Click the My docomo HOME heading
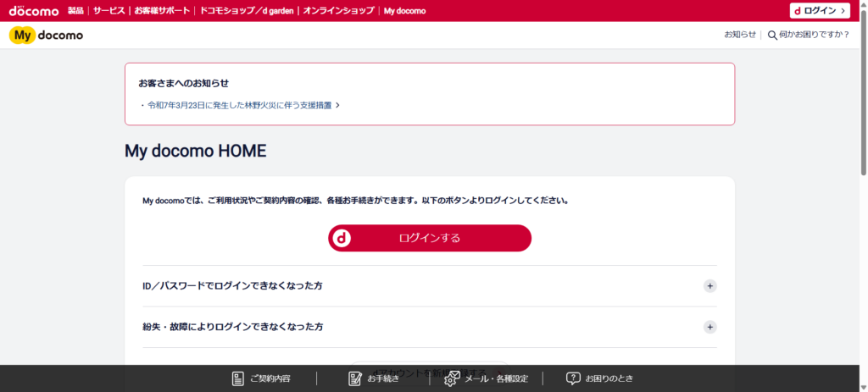This screenshot has width=868, height=392. coord(196,151)
